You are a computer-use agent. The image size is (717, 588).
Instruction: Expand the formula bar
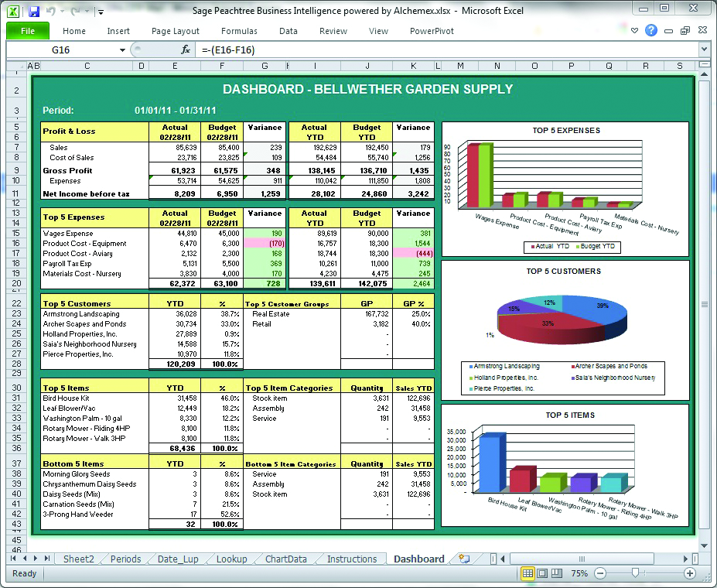(703, 50)
